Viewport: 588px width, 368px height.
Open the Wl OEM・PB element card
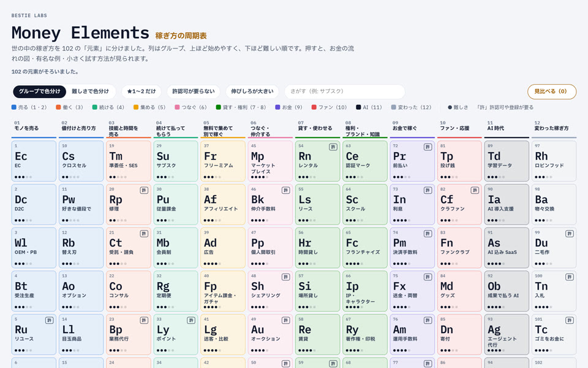[x=34, y=248]
